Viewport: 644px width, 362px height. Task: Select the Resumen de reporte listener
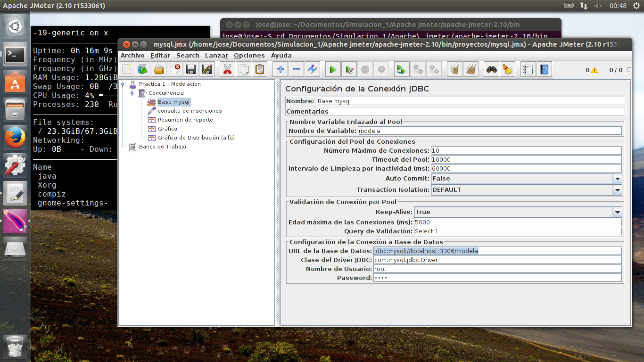185,120
